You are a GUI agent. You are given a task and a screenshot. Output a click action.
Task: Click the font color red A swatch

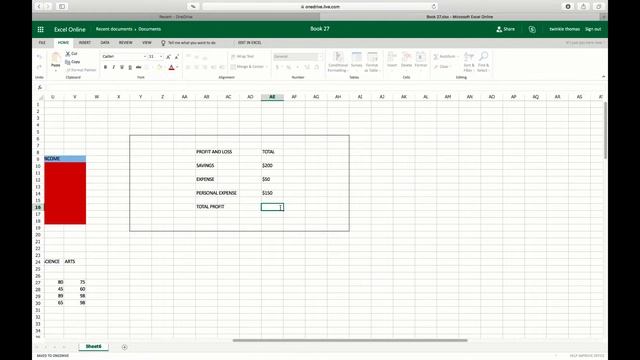(171, 67)
